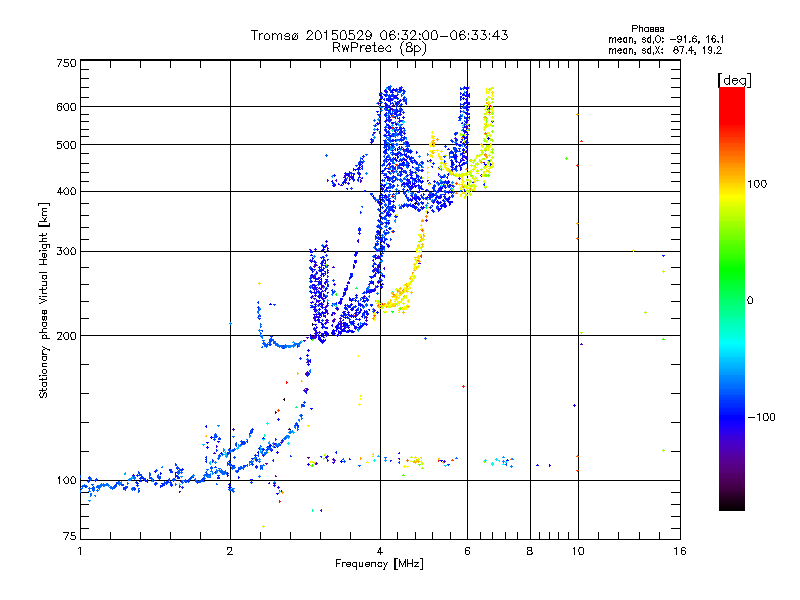Click the x-axis '10' tick label
The width and height of the screenshot is (800, 600).
[578, 551]
